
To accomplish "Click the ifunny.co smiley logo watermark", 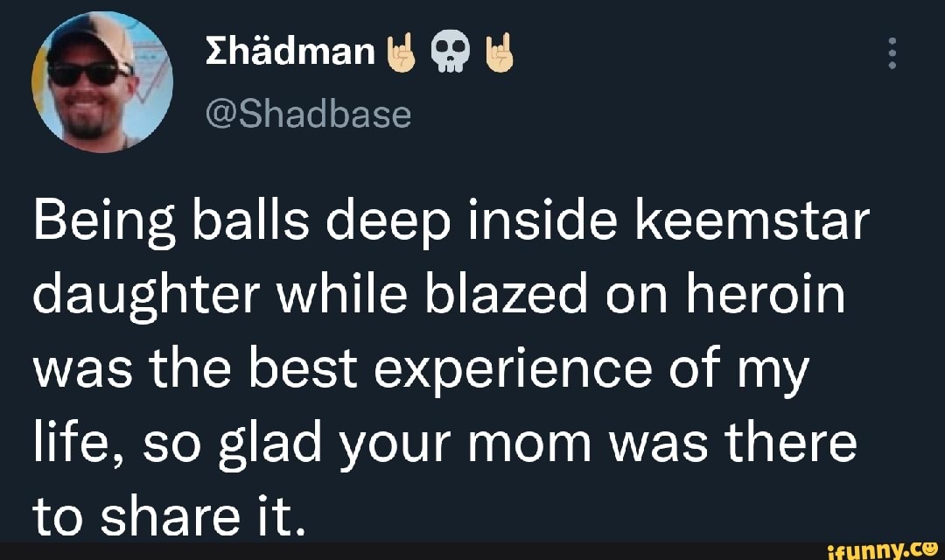I will 927,551.
